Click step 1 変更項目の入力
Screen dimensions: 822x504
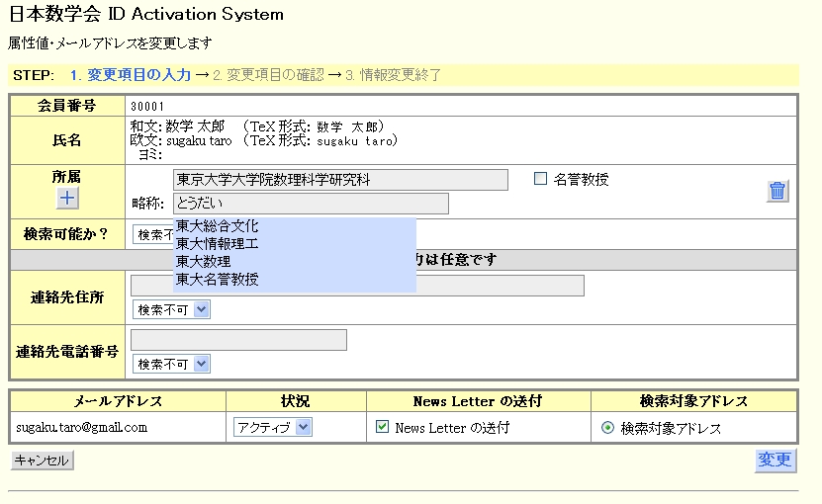pos(130,75)
